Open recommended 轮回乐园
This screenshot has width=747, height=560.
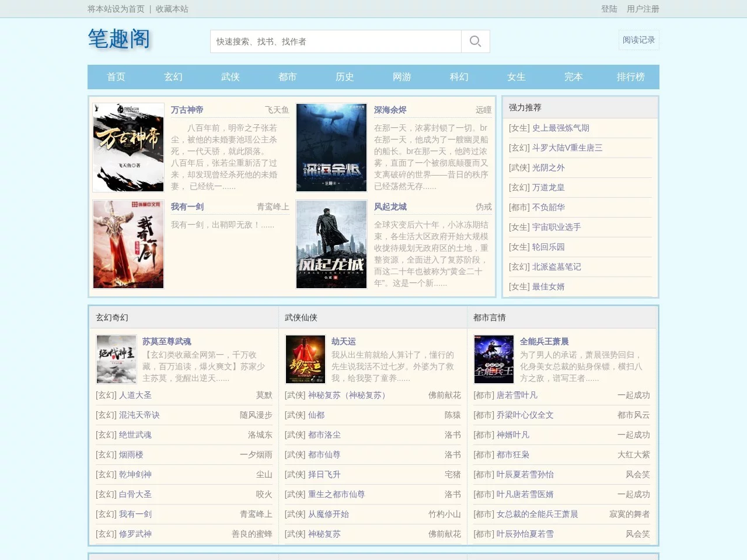tap(549, 247)
